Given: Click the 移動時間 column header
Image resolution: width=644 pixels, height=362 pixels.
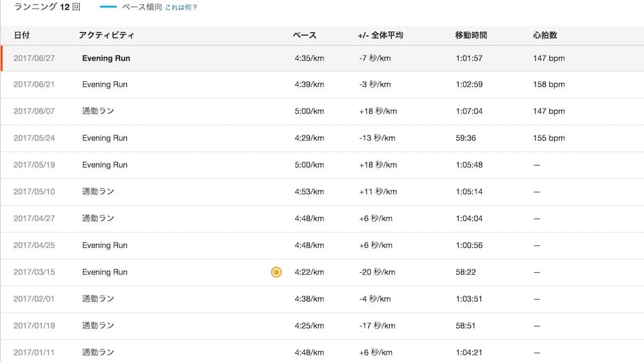Looking at the screenshot, I should pos(471,36).
